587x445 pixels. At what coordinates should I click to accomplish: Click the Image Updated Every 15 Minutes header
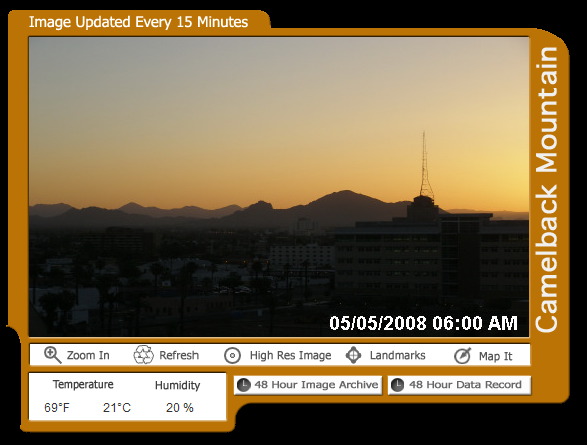coord(139,22)
